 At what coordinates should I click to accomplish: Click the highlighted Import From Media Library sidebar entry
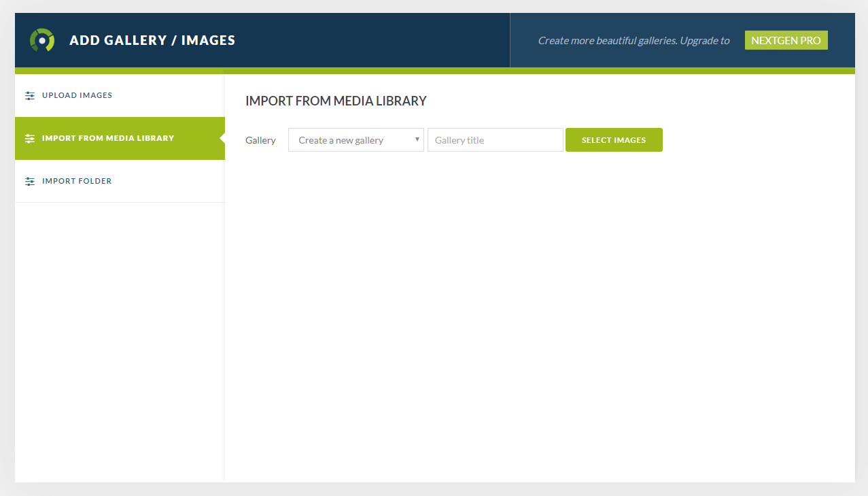pyautogui.click(x=107, y=137)
